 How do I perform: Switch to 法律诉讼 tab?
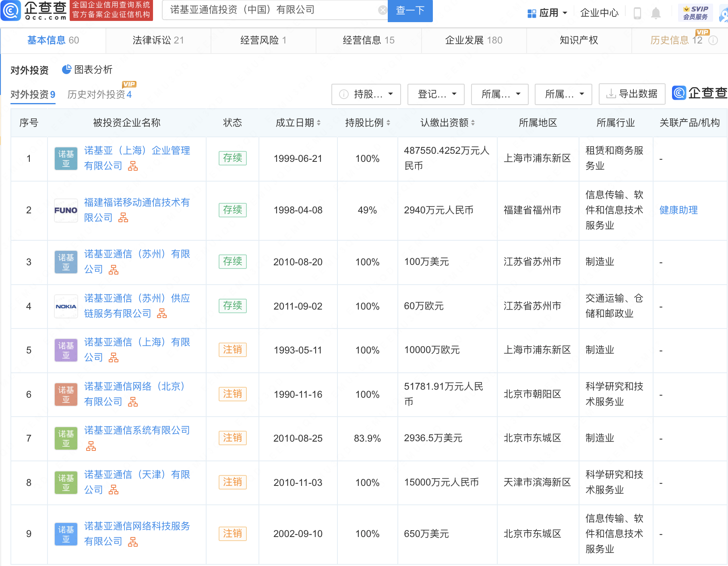coord(158,40)
